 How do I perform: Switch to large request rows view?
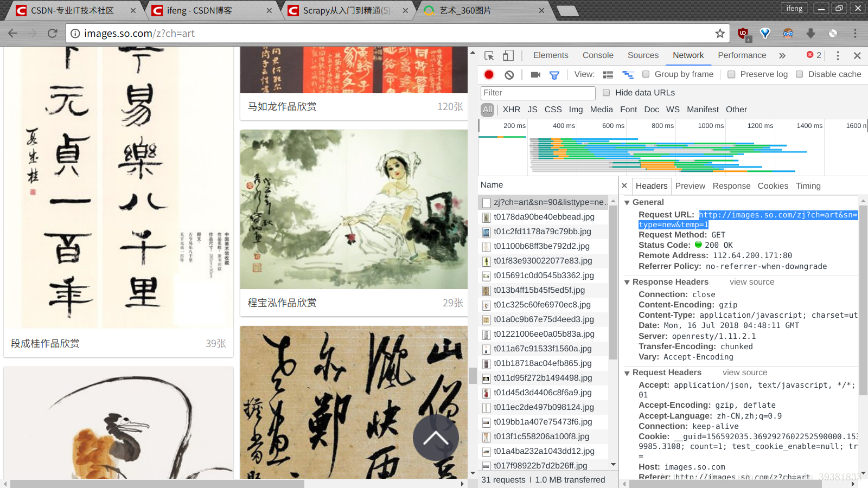[x=608, y=75]
